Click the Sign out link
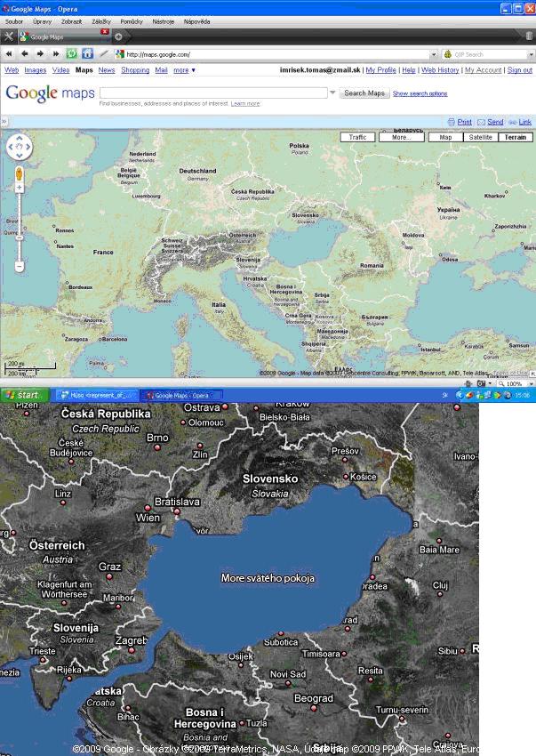Viewport: 536px width, 756px height. tap(520, 70)
